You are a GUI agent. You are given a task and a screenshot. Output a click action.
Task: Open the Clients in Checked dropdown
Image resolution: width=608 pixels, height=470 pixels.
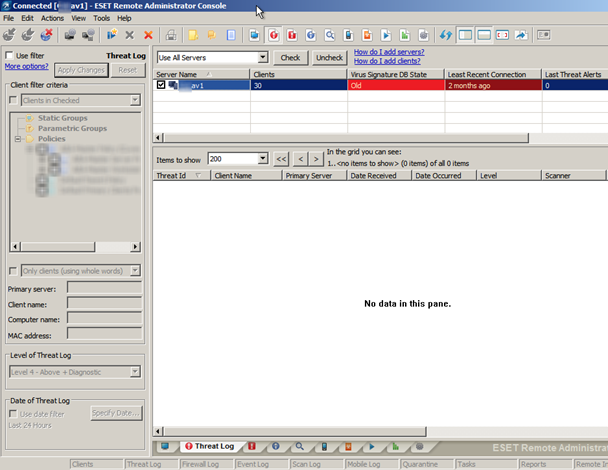pyautogui.click(x=135, y=100)
